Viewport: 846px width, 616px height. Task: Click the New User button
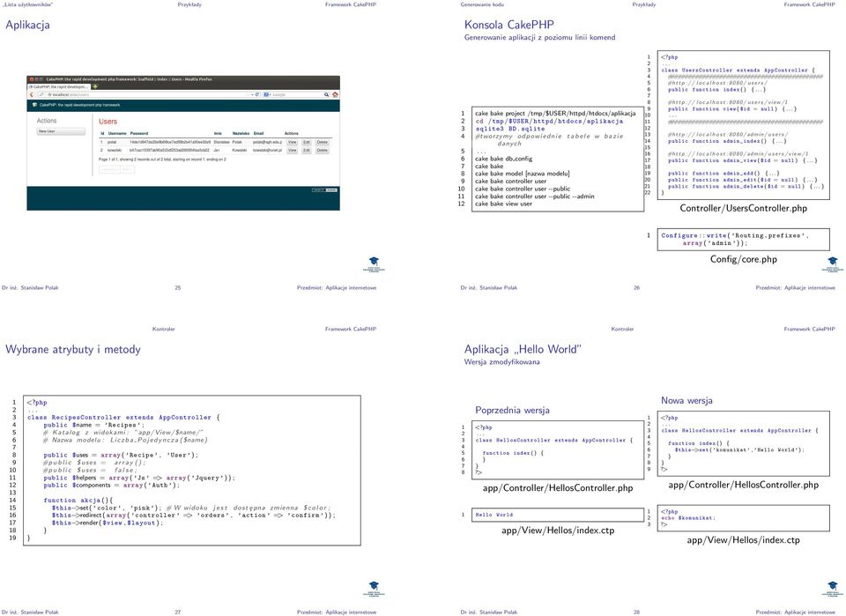[x=61, y=131]
